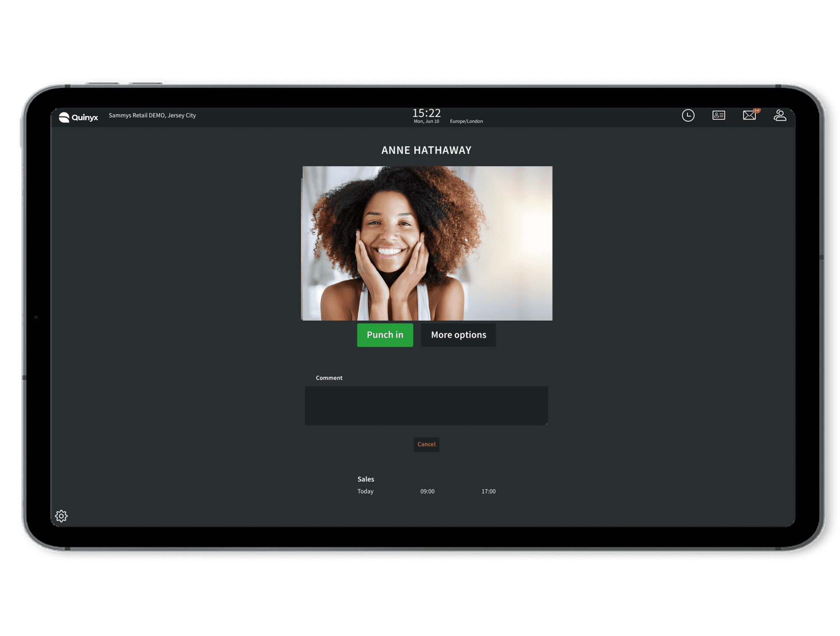Cancel the punch screen
840x636 pixels.
click(426, 444)
